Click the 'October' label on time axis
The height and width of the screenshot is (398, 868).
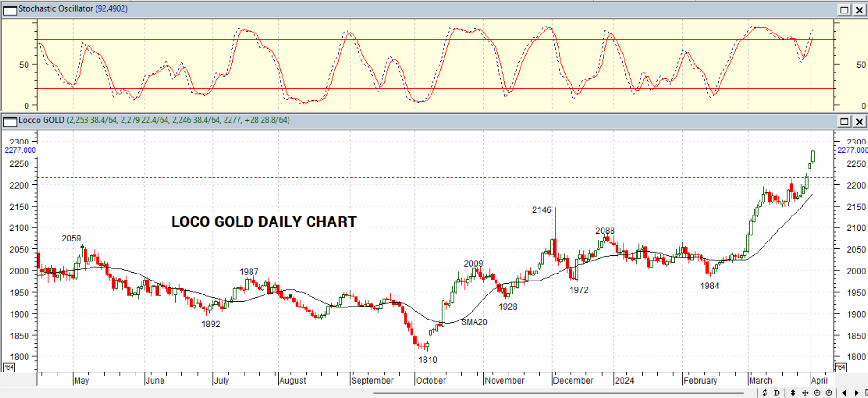[431, 380]
